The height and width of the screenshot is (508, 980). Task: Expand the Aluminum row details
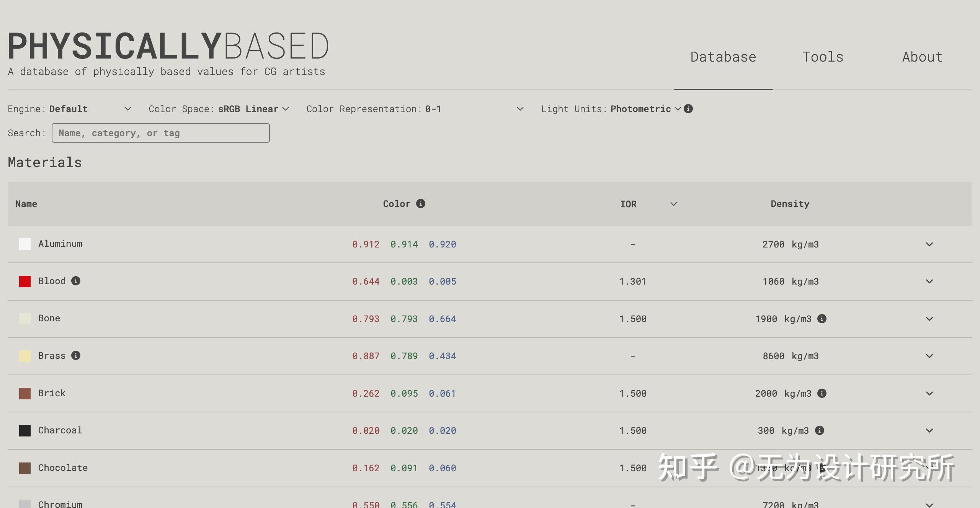[x=929, y=244]
